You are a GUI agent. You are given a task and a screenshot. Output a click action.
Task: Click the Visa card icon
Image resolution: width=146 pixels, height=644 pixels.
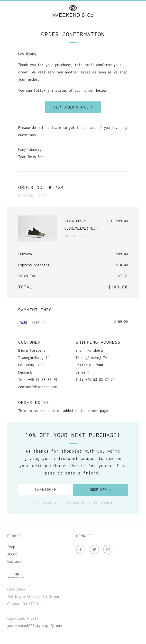point(24,322)
